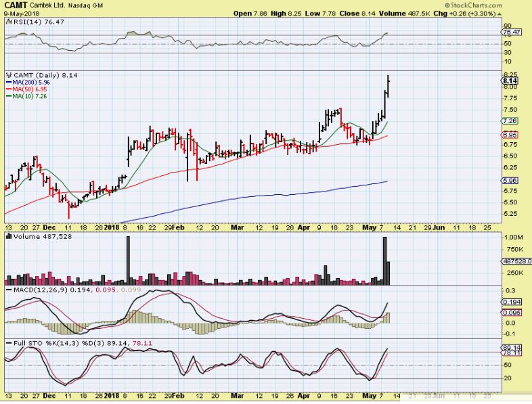Click the green up-arrow change indicator
Image resolution: width=532 pixels, height=404 pixels.
500,14
